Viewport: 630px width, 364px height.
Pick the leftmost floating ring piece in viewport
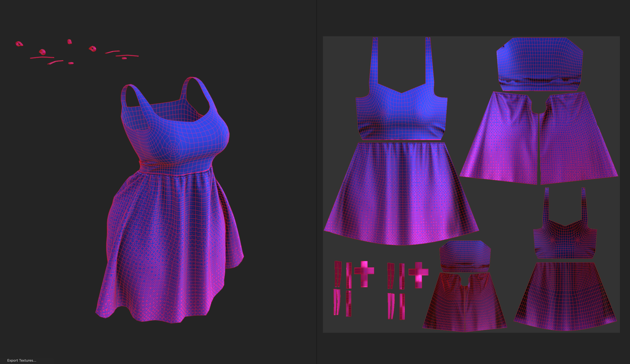(19, 44)
